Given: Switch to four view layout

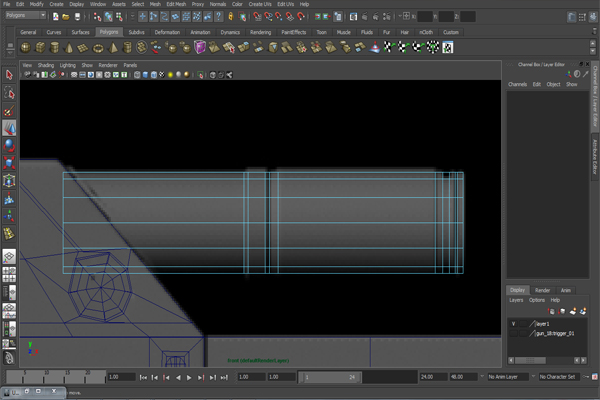Looking at the screenshot, I should [9, 274].
